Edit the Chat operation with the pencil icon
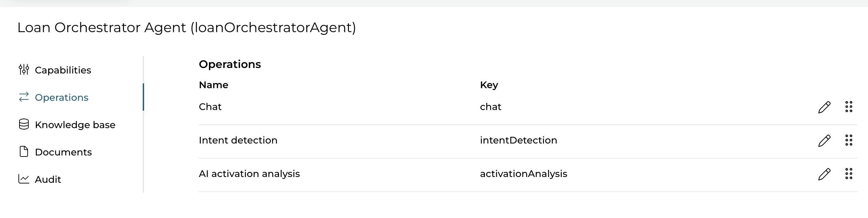Viewport: 868px width, 218px height. 824,107
